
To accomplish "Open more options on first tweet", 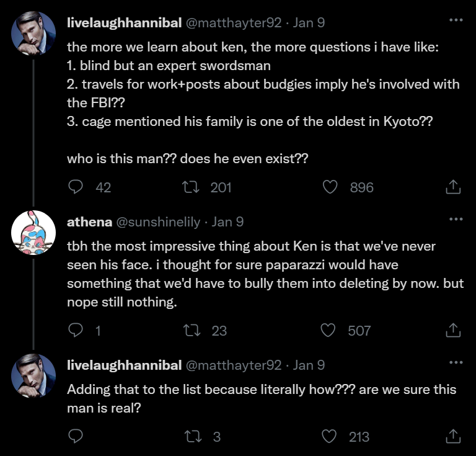I will tap(456, 20).
